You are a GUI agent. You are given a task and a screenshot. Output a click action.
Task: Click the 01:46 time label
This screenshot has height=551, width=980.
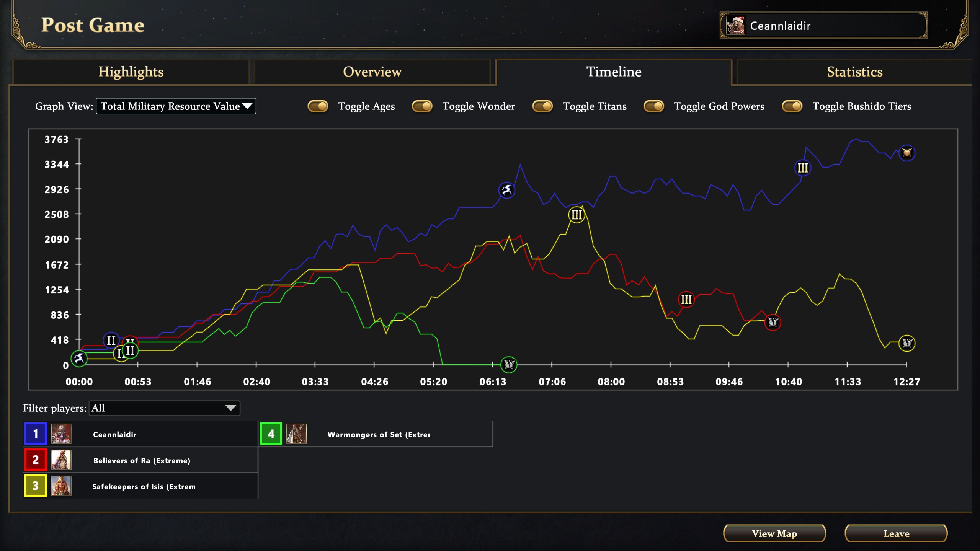click(198, 382)
